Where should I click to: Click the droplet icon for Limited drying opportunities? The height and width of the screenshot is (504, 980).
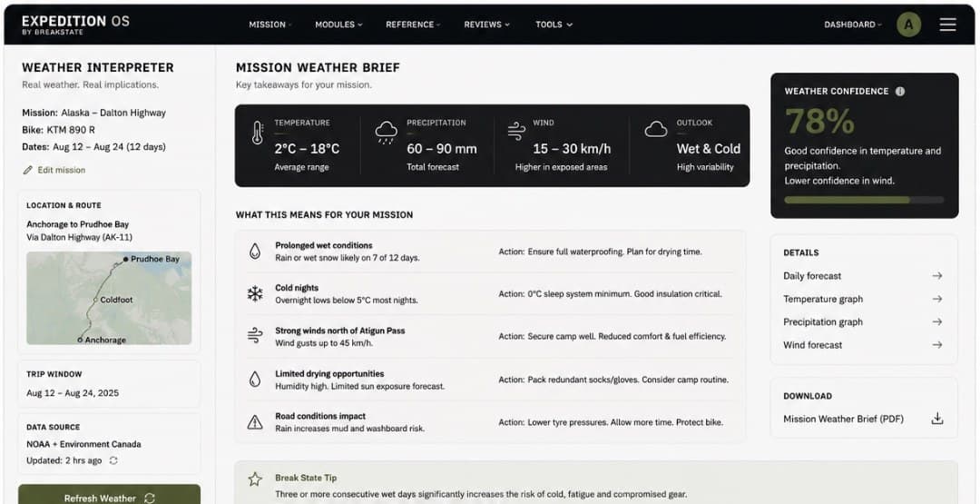tap(254, 379)
